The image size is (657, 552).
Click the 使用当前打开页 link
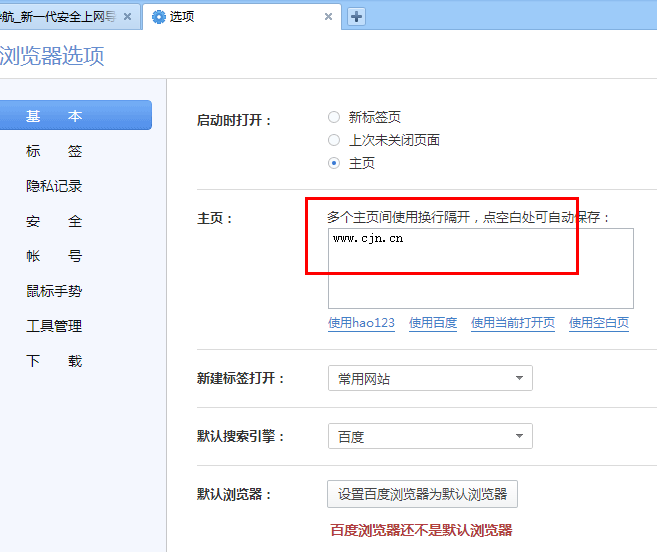tap(512, 323)
